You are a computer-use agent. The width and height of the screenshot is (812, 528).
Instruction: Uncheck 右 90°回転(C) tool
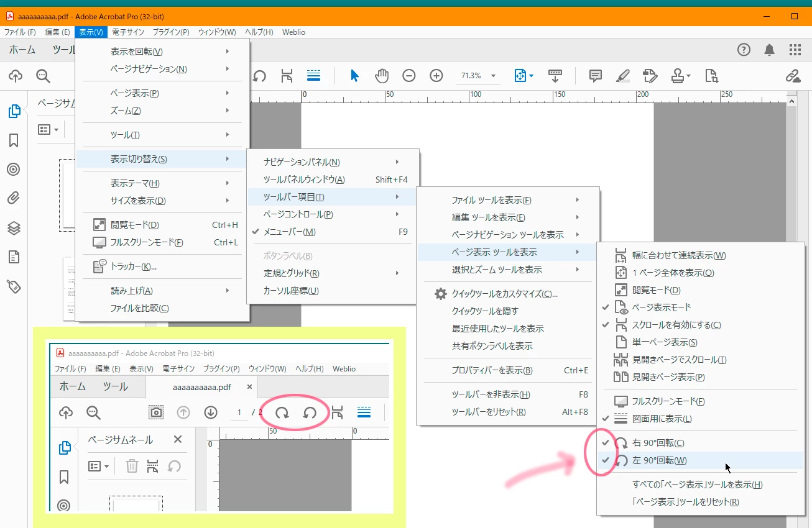pos(700,443)
